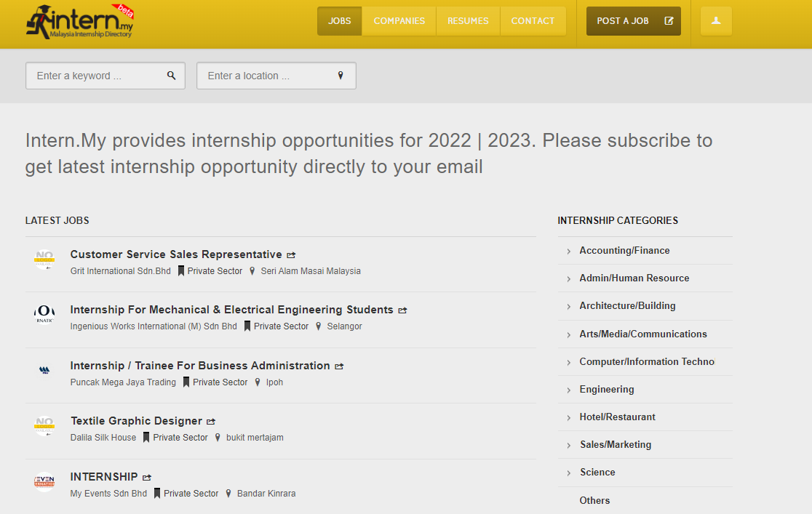The image size is (812, 514).
Task: Click My Events Sdn Bhd company logo
Action: [x=44, y=481]
